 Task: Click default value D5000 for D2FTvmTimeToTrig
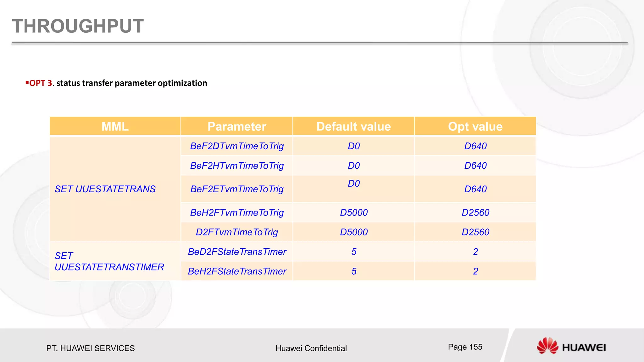(353, 232)
